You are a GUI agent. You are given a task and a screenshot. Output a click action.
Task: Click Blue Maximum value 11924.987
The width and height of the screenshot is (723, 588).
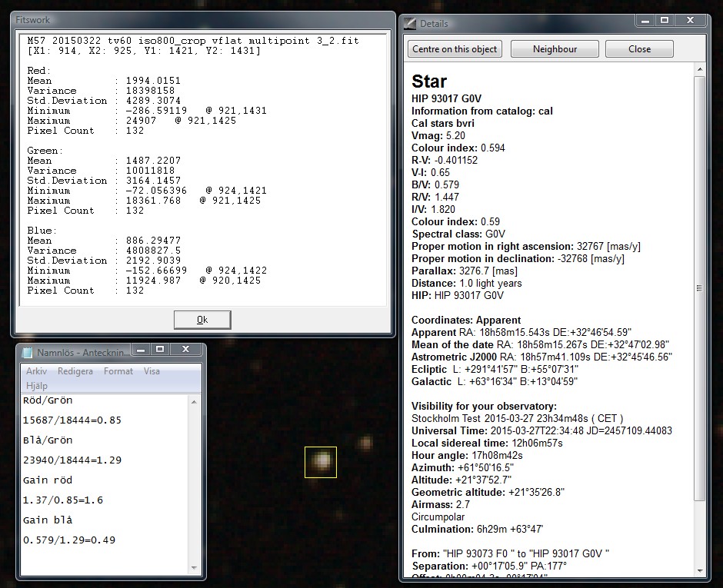153,281
